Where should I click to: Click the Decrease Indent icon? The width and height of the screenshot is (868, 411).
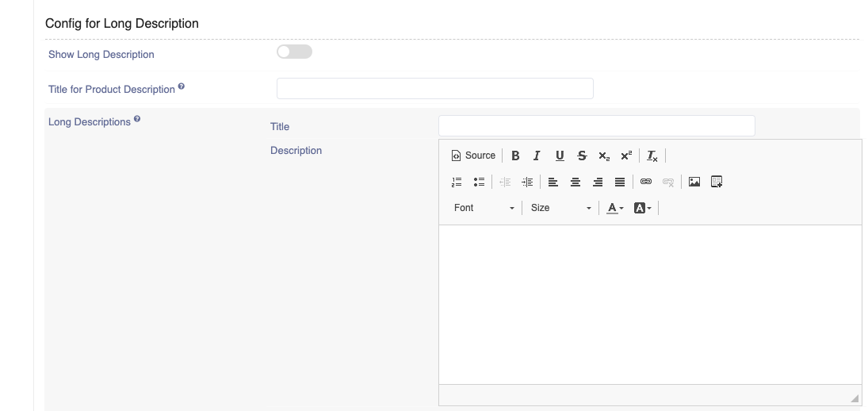(505, 182)
